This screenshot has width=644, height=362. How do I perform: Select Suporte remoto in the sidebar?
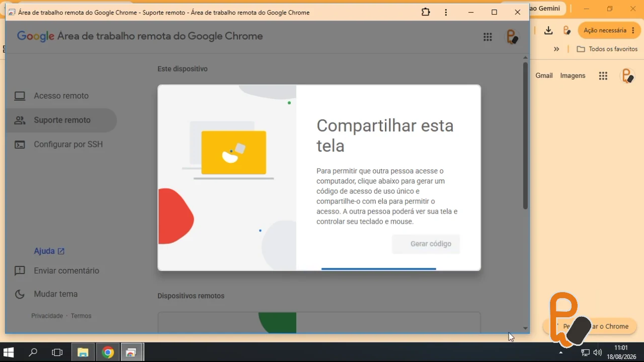pos(61,120)
